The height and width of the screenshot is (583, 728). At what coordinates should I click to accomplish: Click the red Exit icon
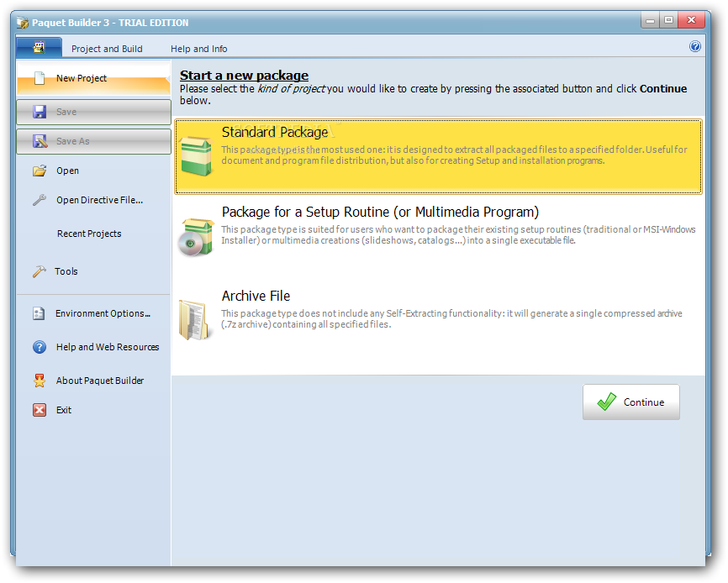point(40,410)
